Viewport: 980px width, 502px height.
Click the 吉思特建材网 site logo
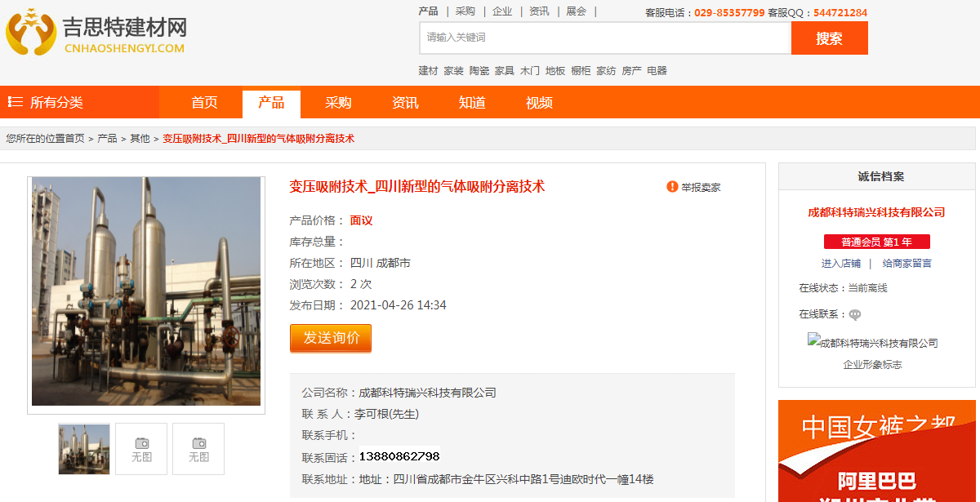96,33
